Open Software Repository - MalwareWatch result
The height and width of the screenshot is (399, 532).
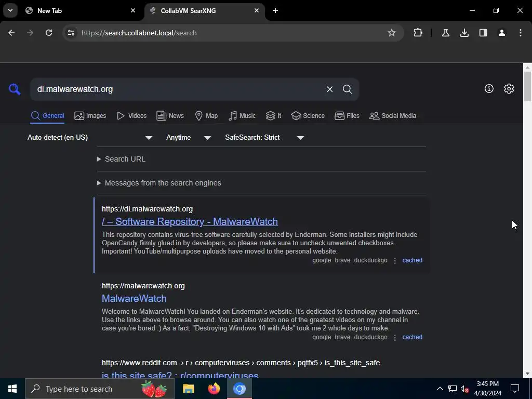click(x=190, y=221)
